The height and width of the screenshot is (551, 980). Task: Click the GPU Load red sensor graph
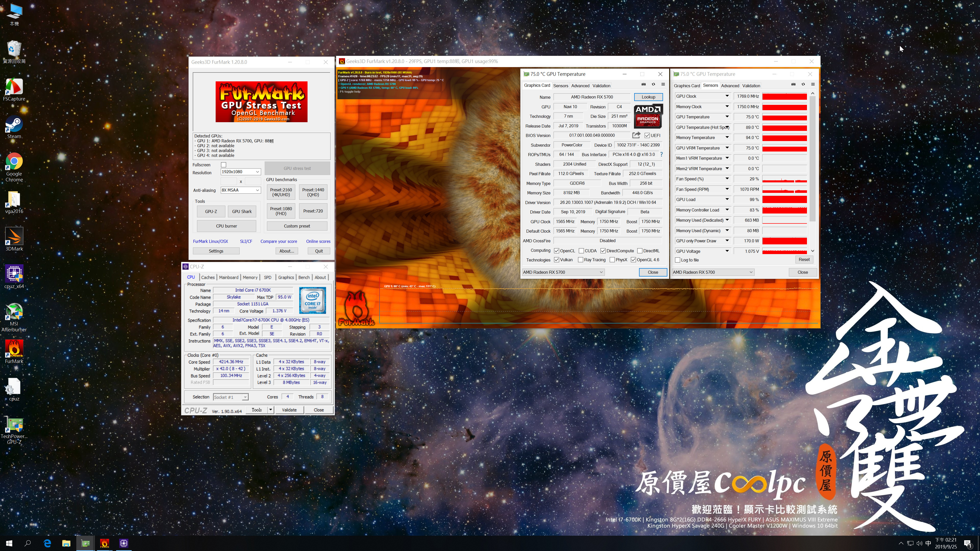[x=785, y=200]
